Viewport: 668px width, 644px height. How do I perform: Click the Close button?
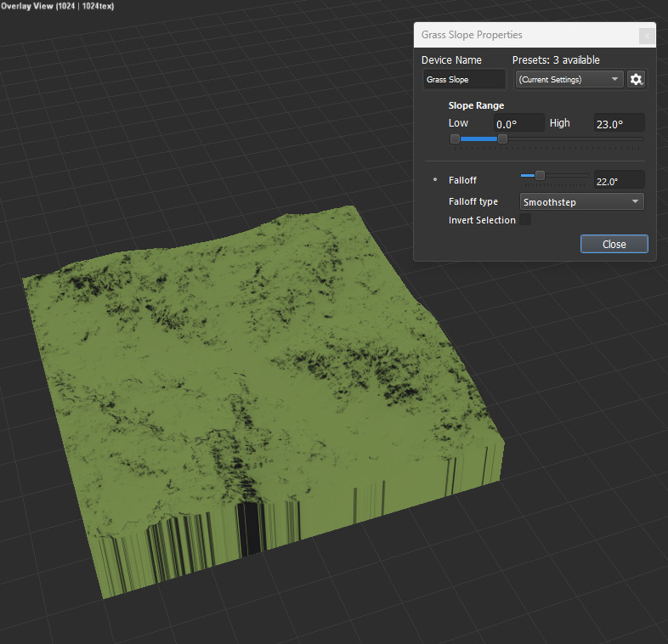pos(614,244)
